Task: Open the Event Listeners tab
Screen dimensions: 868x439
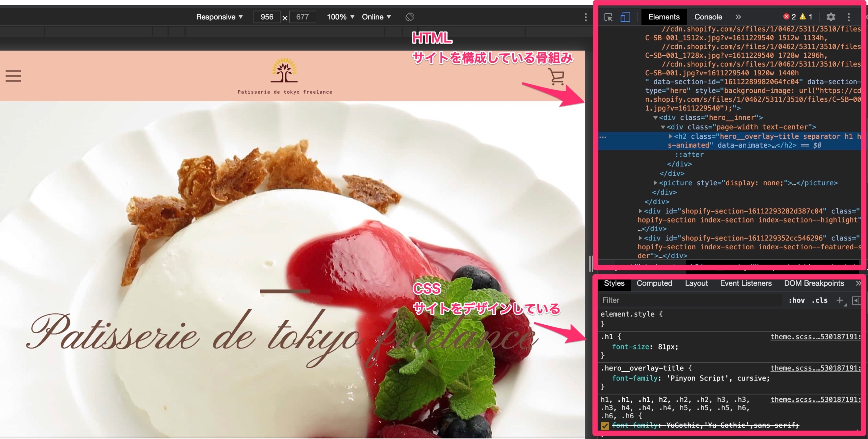Action: [x=746, y=283]
